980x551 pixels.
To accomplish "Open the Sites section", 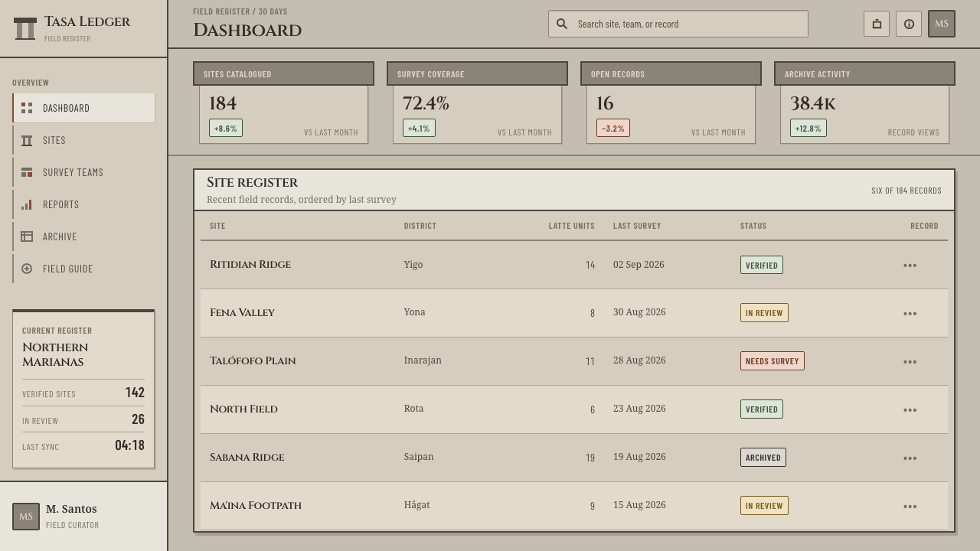I will click(x=84, y=140).
